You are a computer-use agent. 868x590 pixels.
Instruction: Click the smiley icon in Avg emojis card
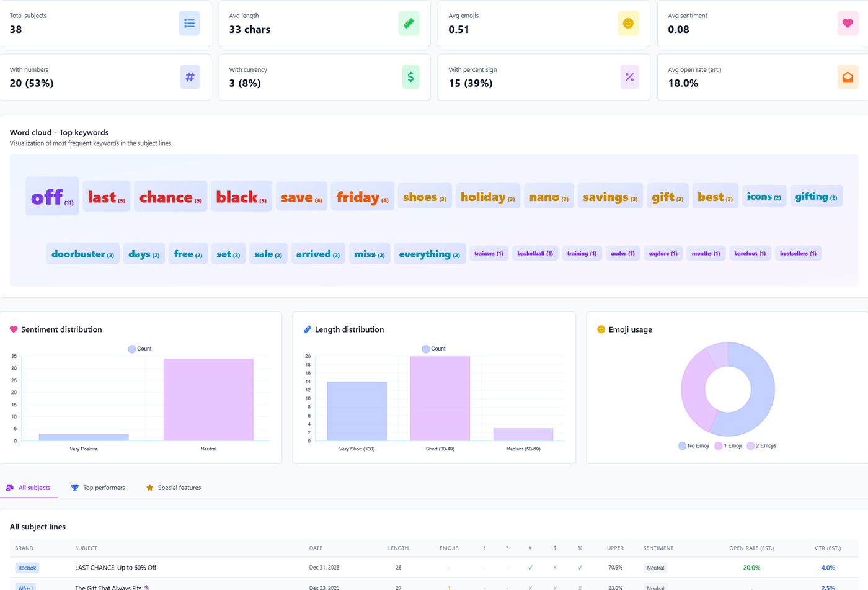pyautogui.click(x=628, y=24)
